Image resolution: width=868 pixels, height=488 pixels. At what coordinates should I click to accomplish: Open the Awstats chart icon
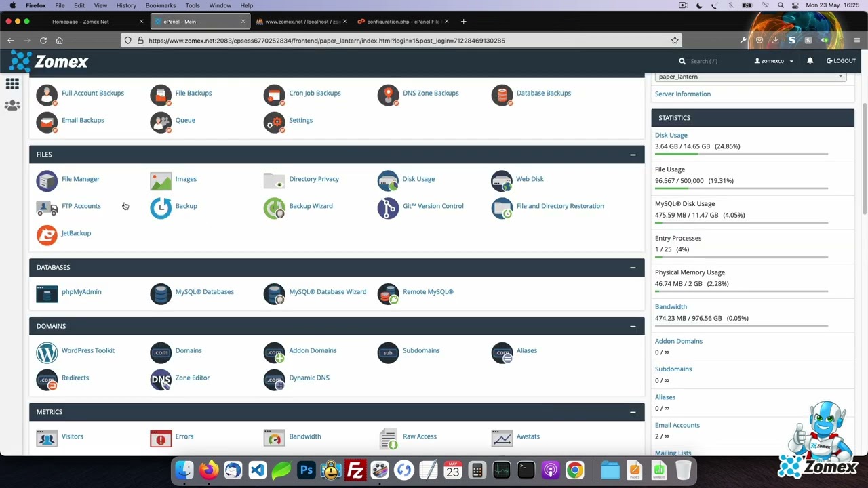[x=502, y=439]
